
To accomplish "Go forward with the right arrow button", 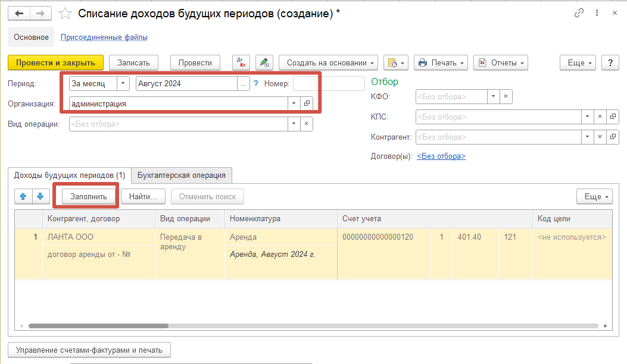I will pyautogui.click(x=40, y=14).
